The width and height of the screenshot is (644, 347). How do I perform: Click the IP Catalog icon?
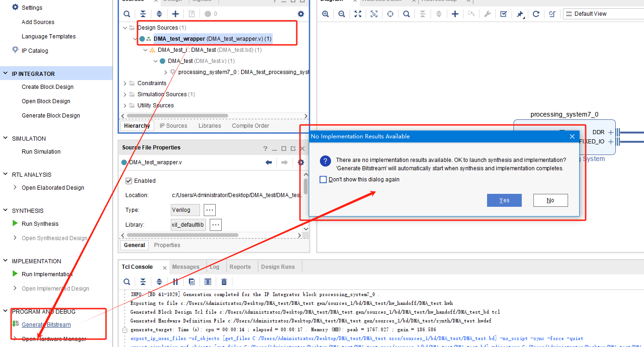coord(15,50)
